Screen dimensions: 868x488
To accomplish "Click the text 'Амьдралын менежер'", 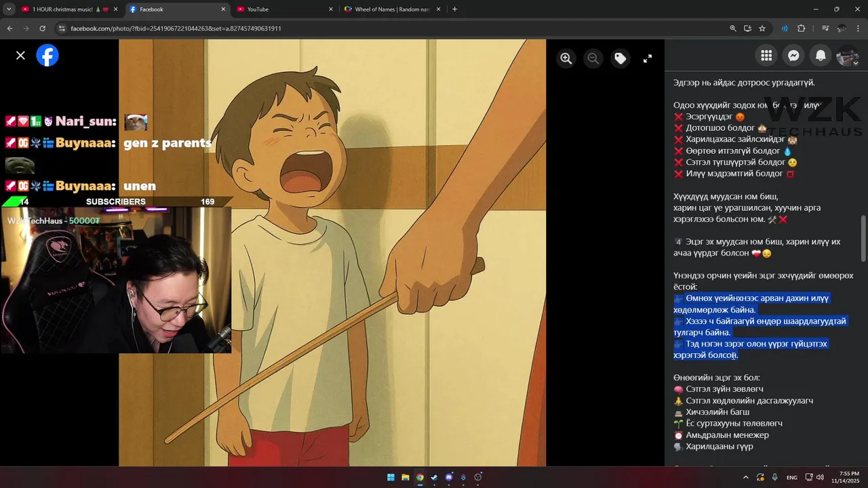I will [727, 435].
